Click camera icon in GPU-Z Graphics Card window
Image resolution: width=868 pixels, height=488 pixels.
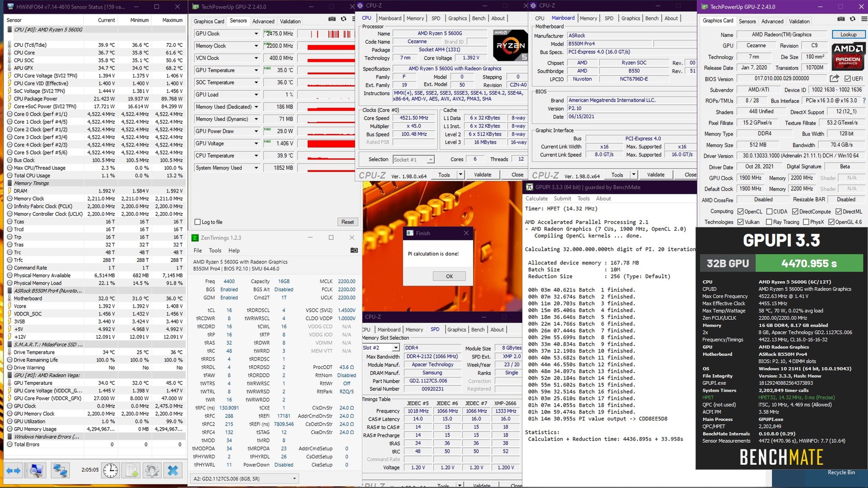coord(841,19)
